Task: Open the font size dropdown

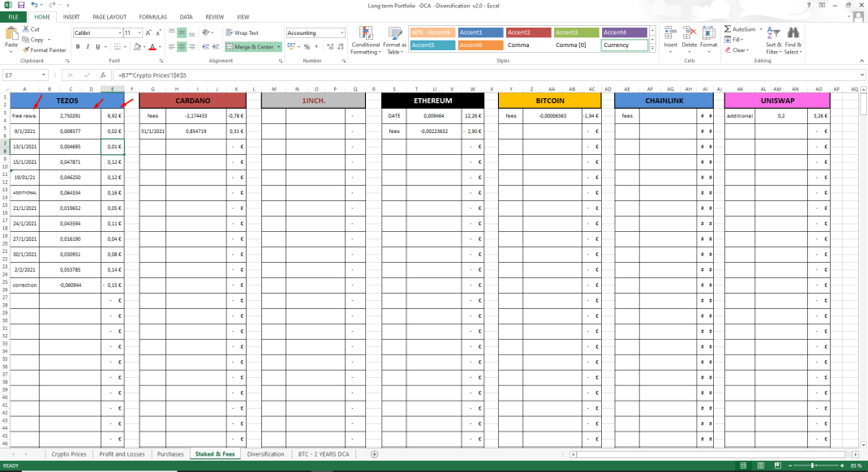Action: 140,33
